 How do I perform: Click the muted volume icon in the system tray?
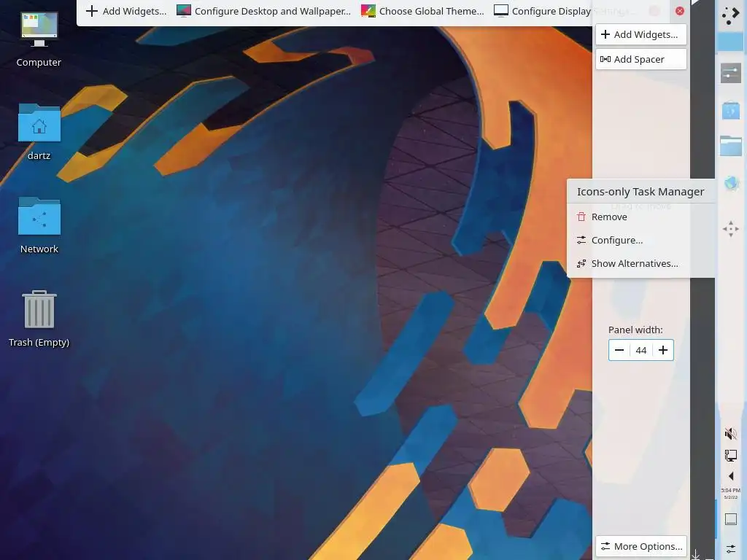tap(731, 433)
